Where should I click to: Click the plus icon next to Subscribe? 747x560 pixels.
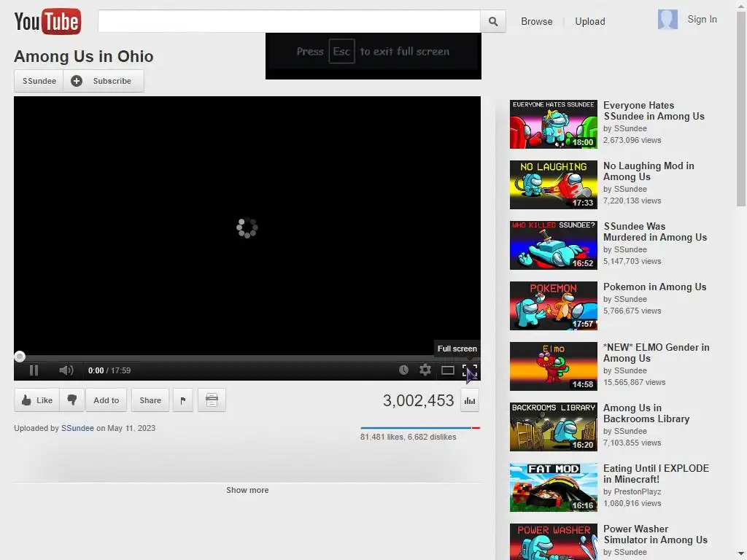(76, 81)
